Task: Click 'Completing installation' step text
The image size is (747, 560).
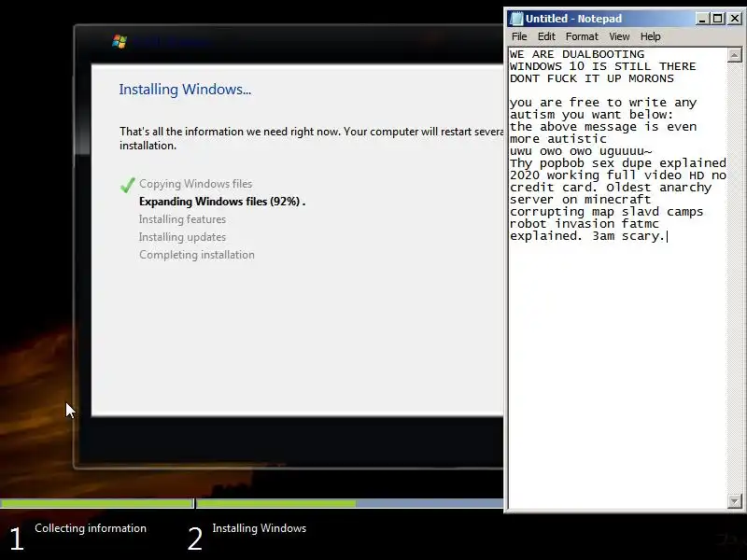Action: pos(197,255)
